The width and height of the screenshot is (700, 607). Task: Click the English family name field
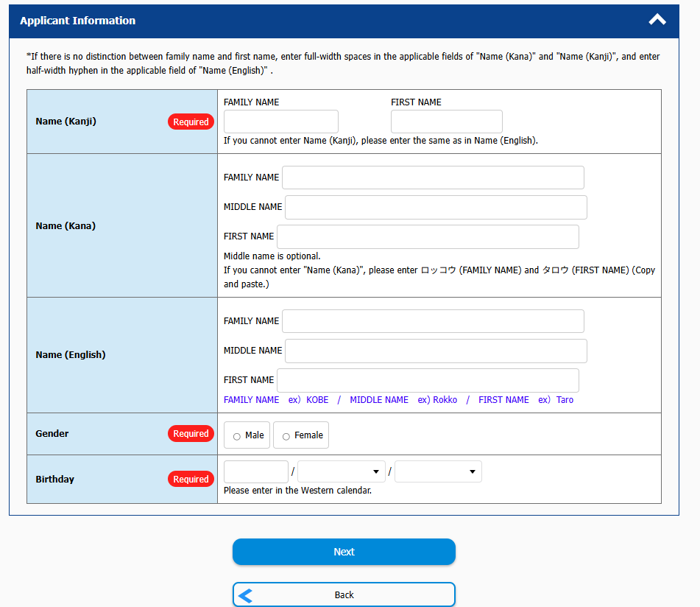[433, 321]
